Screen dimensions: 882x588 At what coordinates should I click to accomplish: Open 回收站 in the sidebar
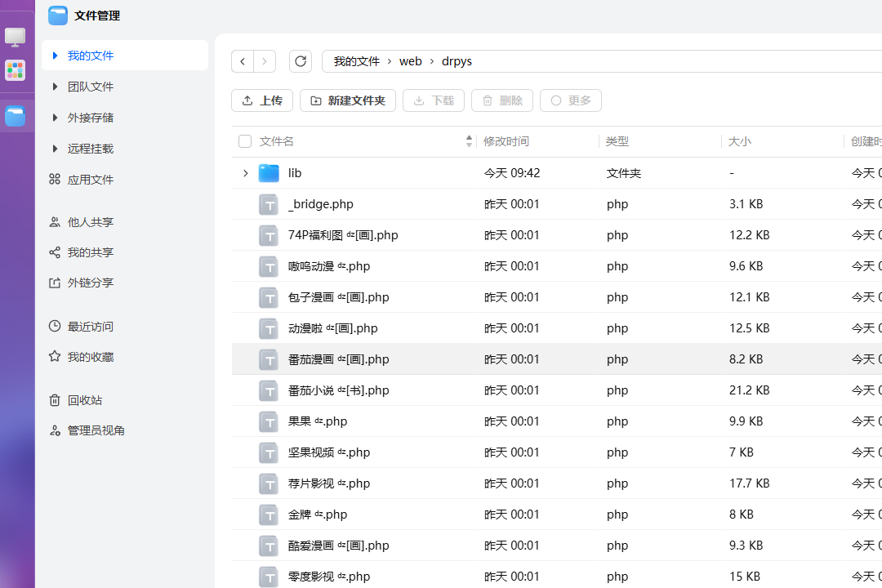coord(85,400)
